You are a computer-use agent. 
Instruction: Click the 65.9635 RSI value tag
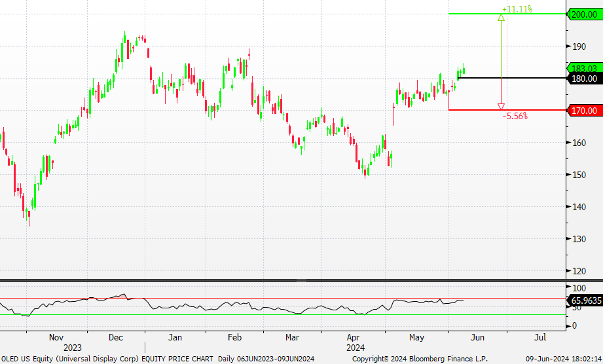point(584,301)
